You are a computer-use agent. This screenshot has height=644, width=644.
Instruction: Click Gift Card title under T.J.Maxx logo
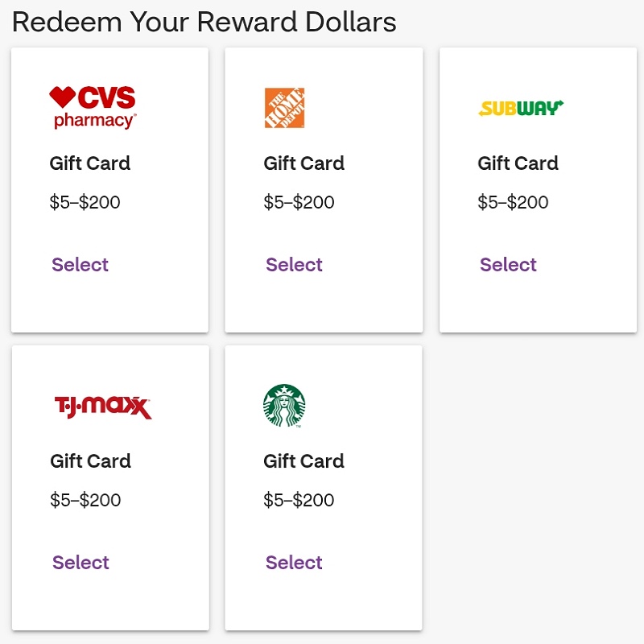click(x=90, y=460)
